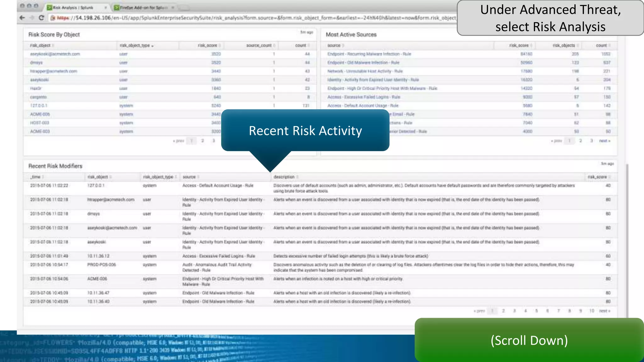Select the PROD-POS-006 modifier row
Screen dimensions: 644x362
320,267
